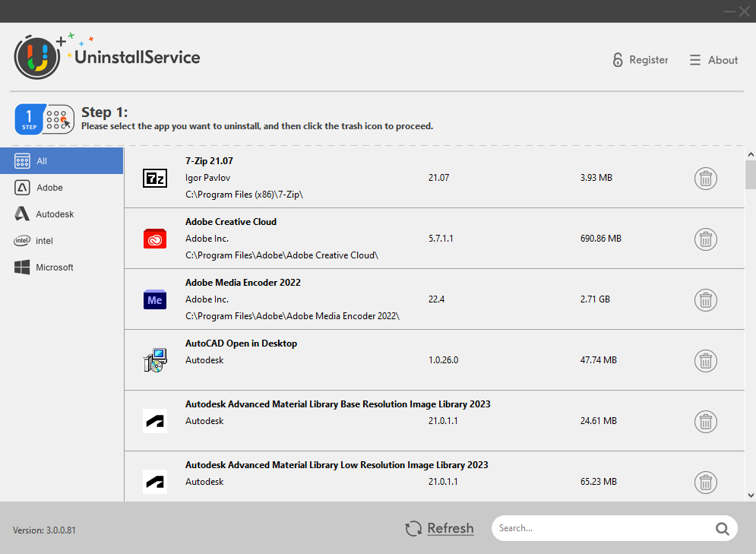
Task: Click the search magnifier icon
Action: coord(721,529)
